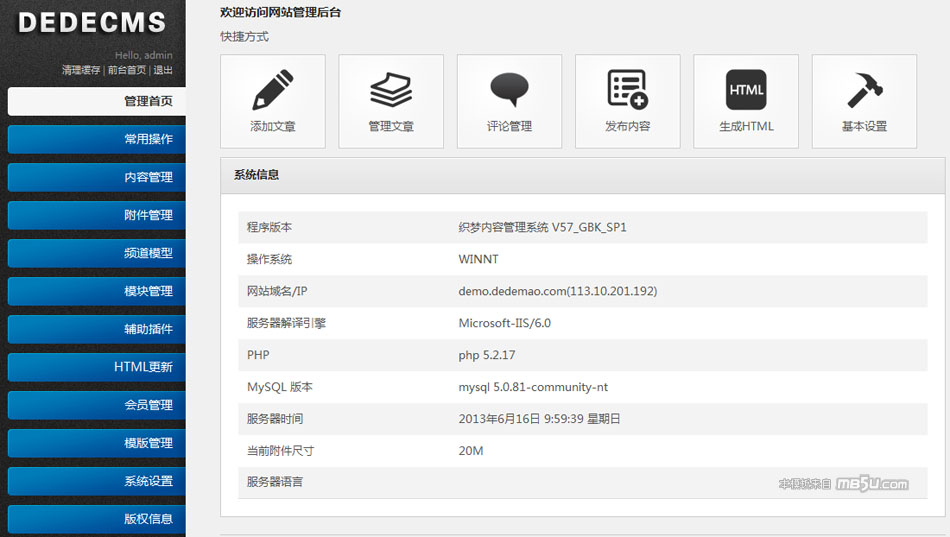Click the DEDECMS logo

click(92, 23)
